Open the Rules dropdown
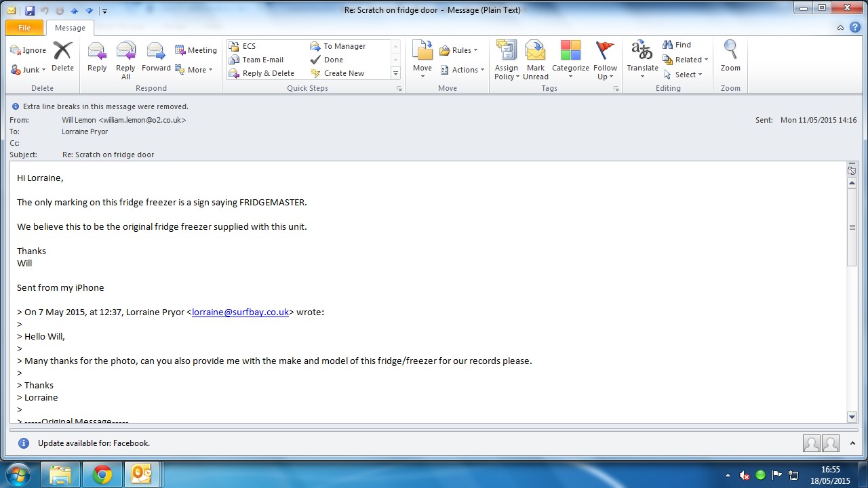The height and width of the screenshot is (488, 868). click(x=458, y=50)
